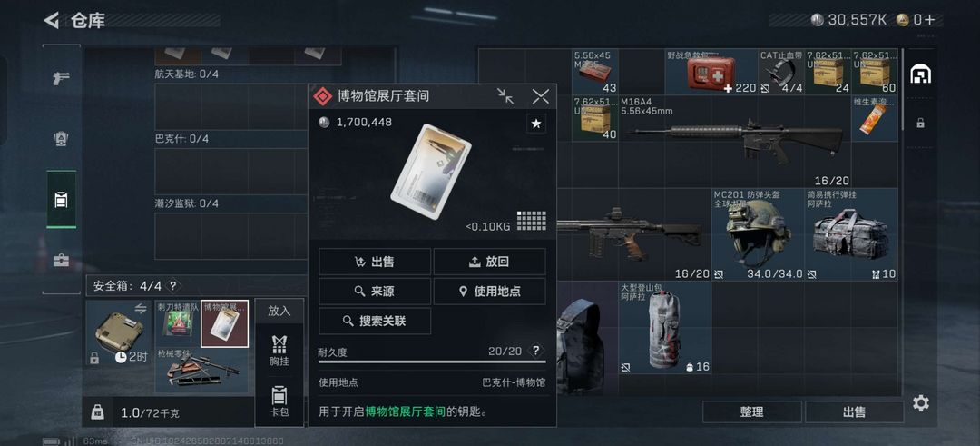Open safe box help question mark
The width and height of the screenshot is (980, 446).
(173, 286)
